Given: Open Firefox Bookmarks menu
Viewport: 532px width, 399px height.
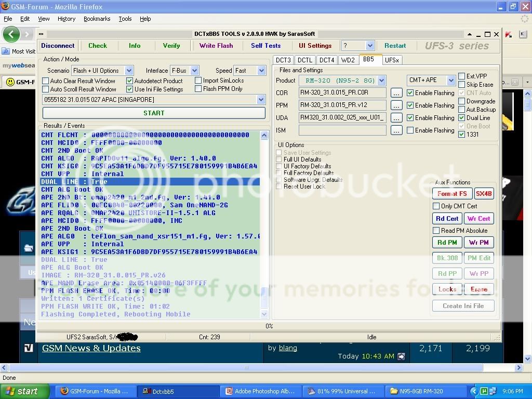Looking at the screenshot, I should click(x=97, y=19).
